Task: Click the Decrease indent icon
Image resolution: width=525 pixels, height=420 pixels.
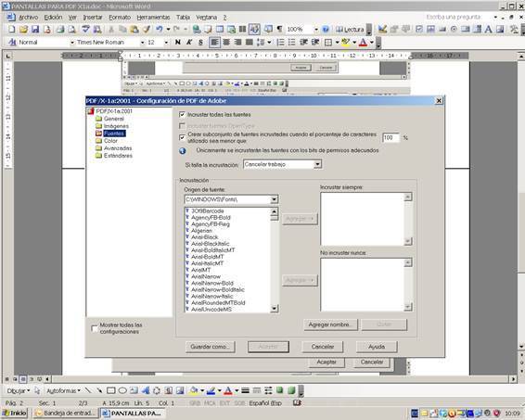Action: tap(303, 42)
